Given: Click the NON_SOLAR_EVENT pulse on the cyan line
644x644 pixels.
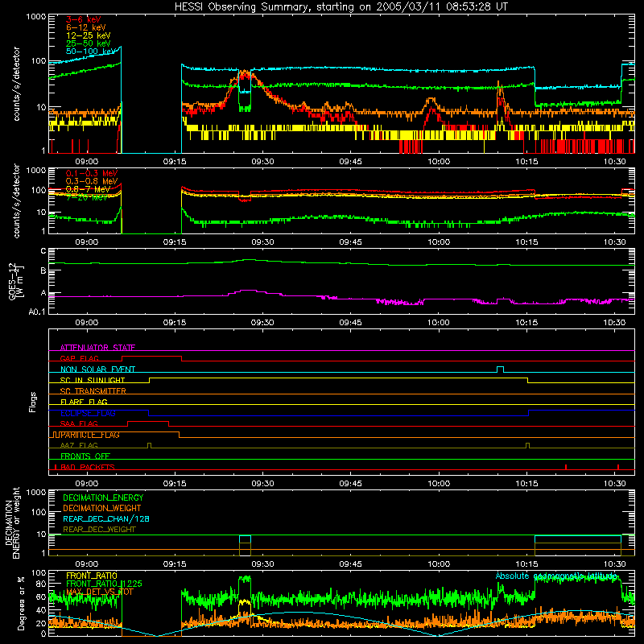Looking at the screenshot, I should point(500,368).
